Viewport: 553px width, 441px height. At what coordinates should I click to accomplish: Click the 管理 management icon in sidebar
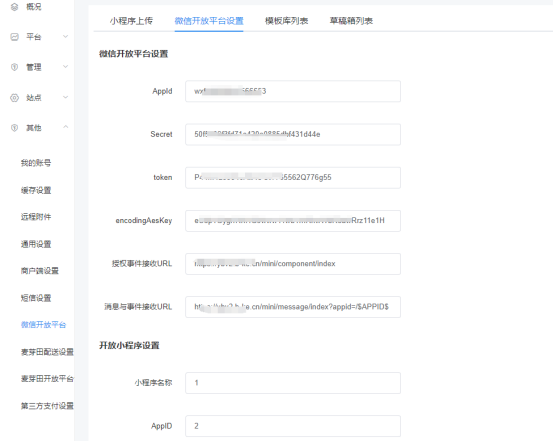pyautogui.click(x=14, y=67)
